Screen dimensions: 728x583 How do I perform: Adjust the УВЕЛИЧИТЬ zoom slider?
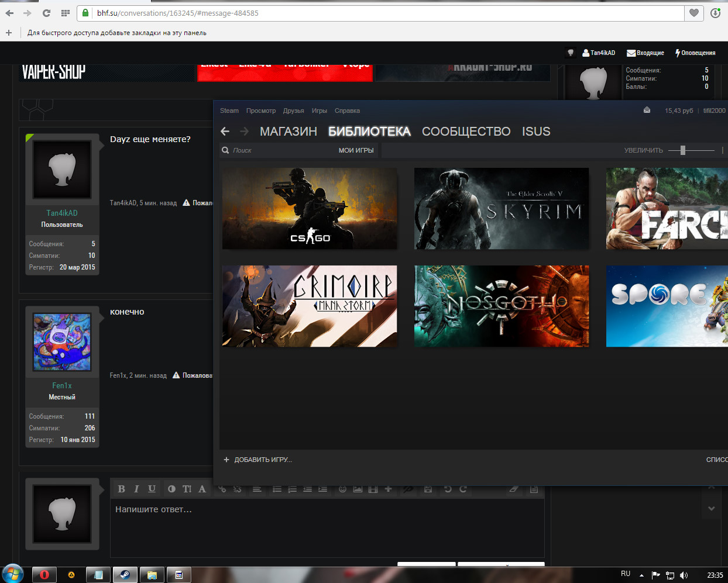(x=691, y=150)
